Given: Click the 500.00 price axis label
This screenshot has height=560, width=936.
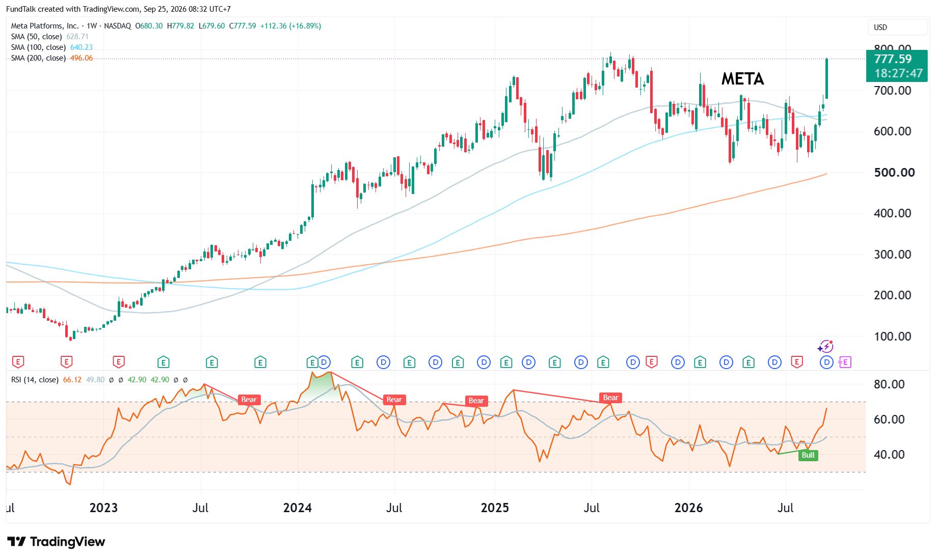Looking at the screenshot, I should pos(895,173).
